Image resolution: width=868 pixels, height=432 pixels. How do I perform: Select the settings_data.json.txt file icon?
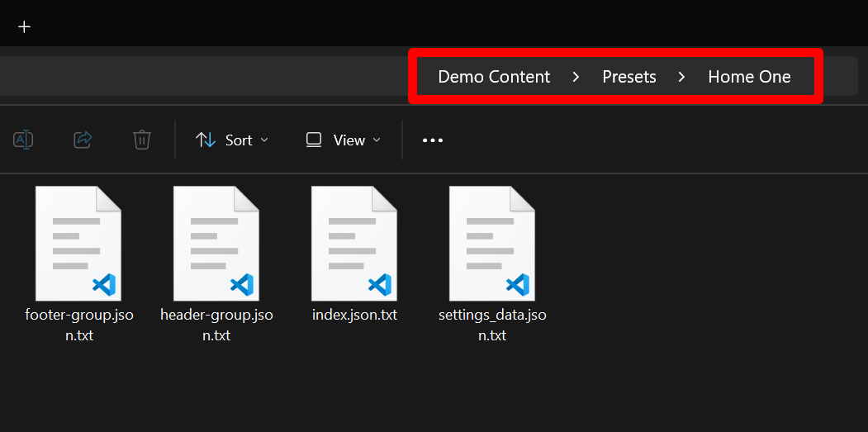tap(491, 243)
